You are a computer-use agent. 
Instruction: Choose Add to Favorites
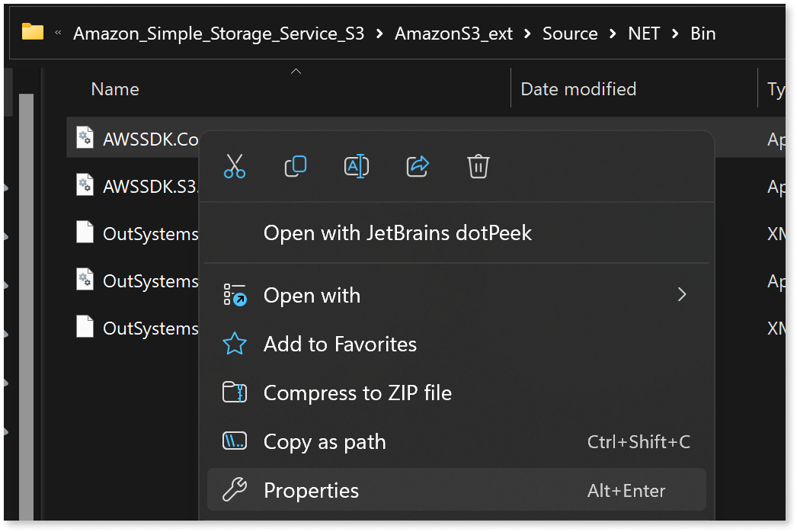(x=340, y=345)
